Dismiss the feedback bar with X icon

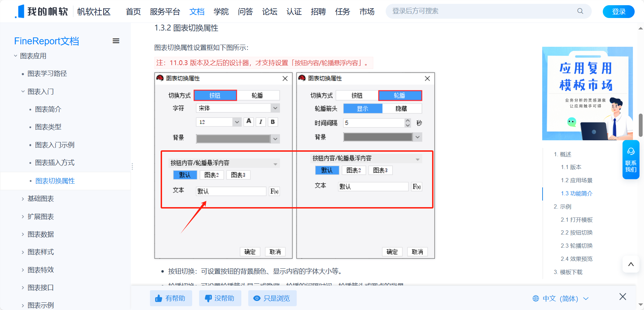pyautogui.click(x=623, y=297)
